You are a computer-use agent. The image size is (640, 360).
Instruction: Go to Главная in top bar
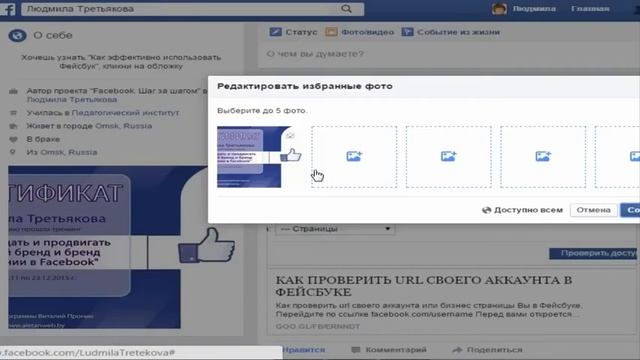pos(590,9)
